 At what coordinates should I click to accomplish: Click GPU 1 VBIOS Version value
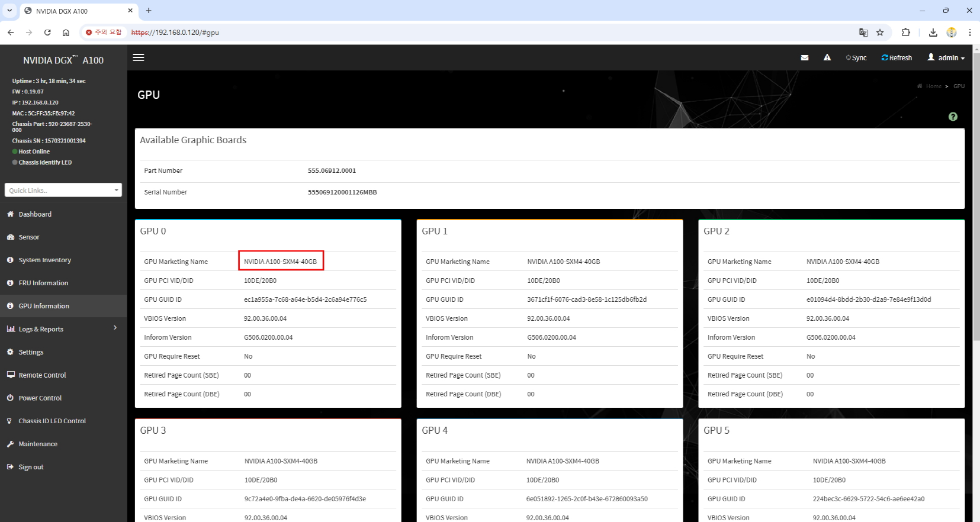(x=548, y=318)
